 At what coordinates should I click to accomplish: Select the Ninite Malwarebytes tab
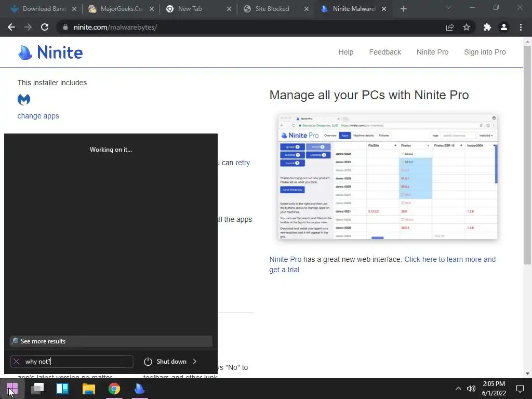354,9
